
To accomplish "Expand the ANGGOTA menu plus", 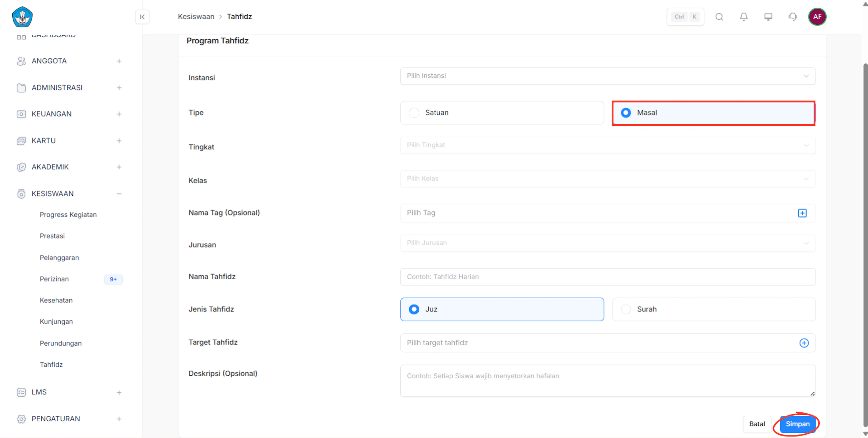I will (x=119, y=61).
